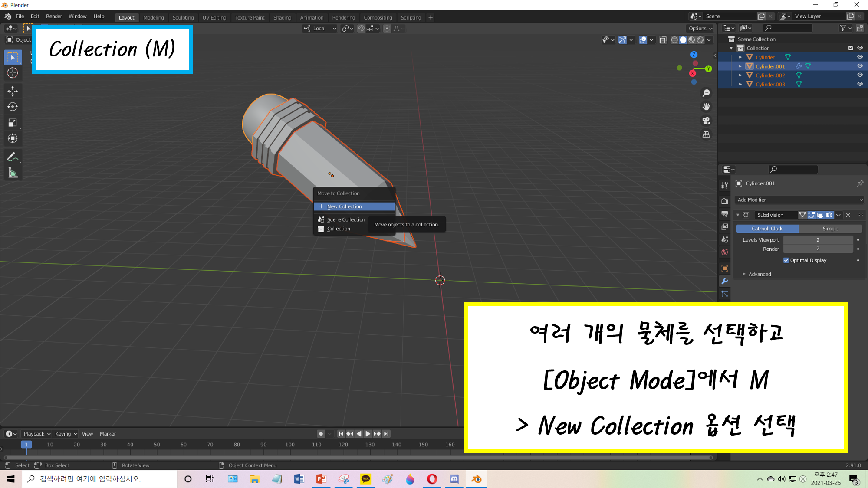Viewport: 868px width, 488px height.
Task: Toggle the camera view icon
Action: click(706, 121)
